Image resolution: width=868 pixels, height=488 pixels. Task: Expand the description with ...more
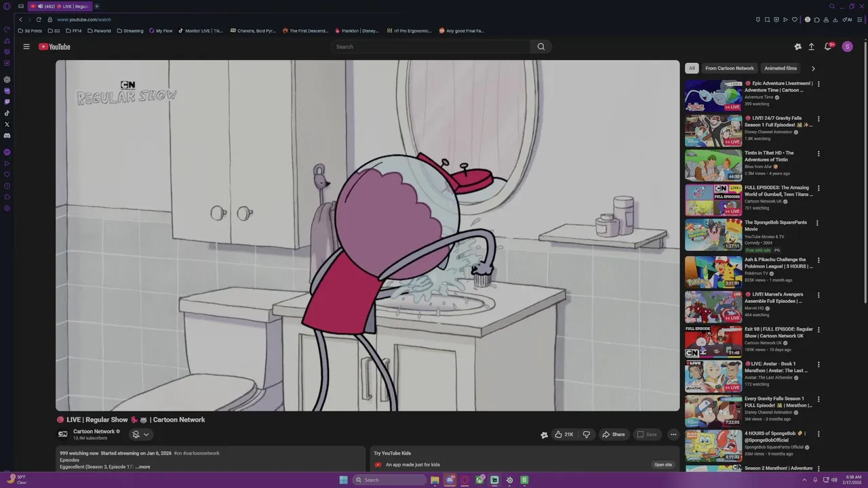pos(142,467)
